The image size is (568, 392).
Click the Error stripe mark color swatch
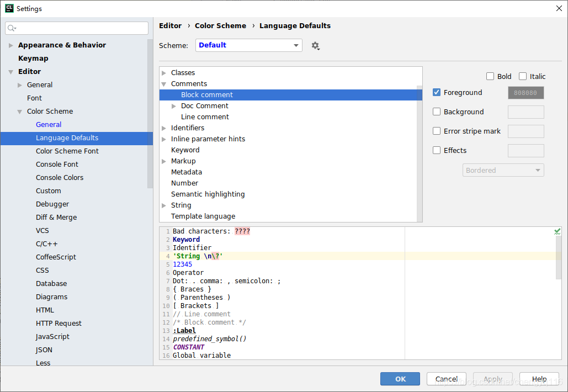(x=525, y=131)
